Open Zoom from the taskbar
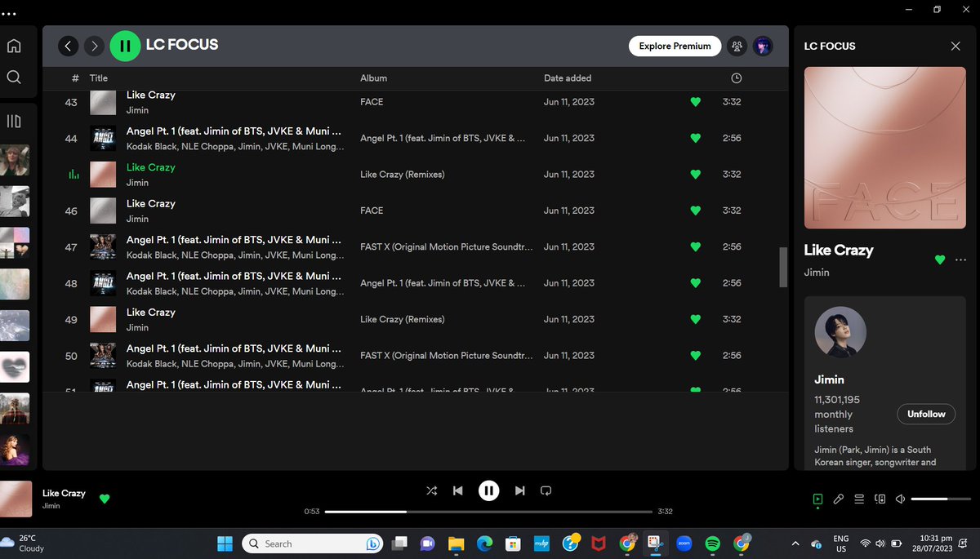Viewport: 980px width, 559px height. click(x=684, y=543)
